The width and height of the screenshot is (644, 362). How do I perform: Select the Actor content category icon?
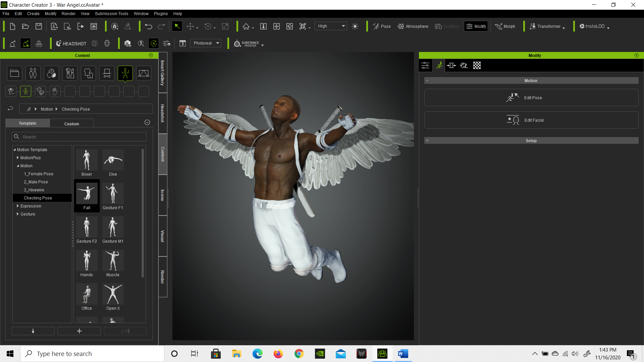pyautogui.click(x=33, y=73)
